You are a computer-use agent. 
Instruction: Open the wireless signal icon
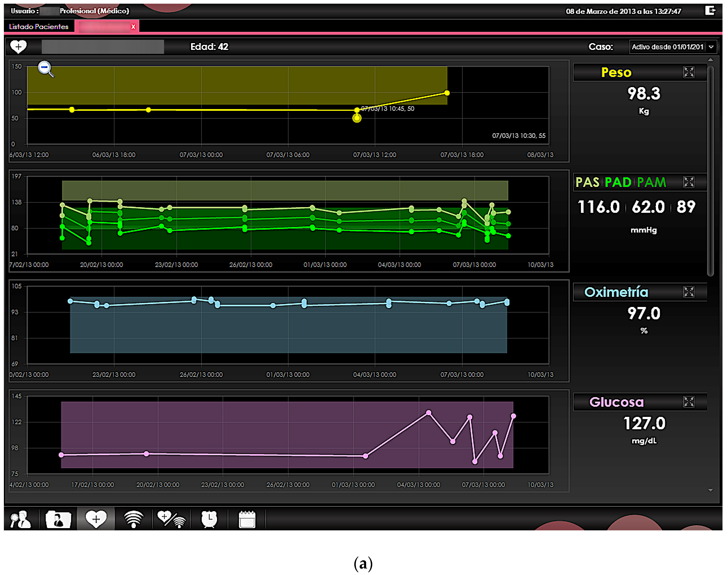pos(134,519)
